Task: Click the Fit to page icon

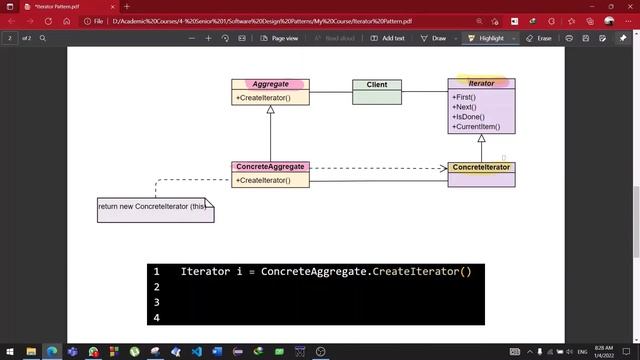Action: click(x=242, y=38)
